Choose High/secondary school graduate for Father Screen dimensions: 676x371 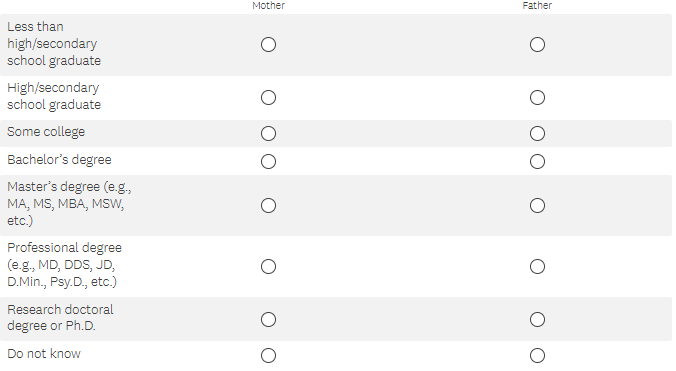tap(537, 97)
